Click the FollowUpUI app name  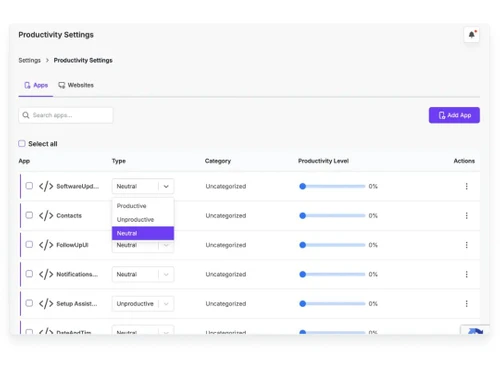pyautogui.click(x=72, y=245)
